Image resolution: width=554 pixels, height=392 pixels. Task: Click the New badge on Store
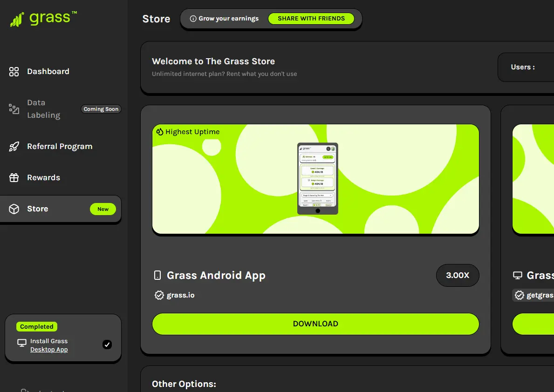(x=103, y=209)
